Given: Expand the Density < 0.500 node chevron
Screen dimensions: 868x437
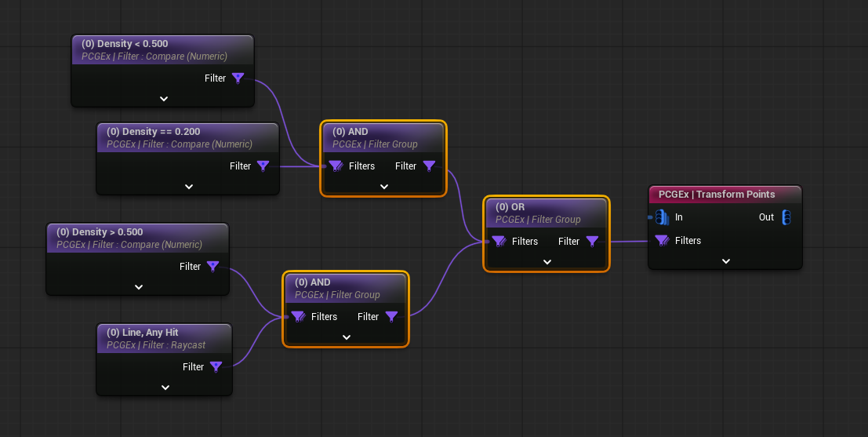Looking at the screenshot, I should [x=163, y=99].
